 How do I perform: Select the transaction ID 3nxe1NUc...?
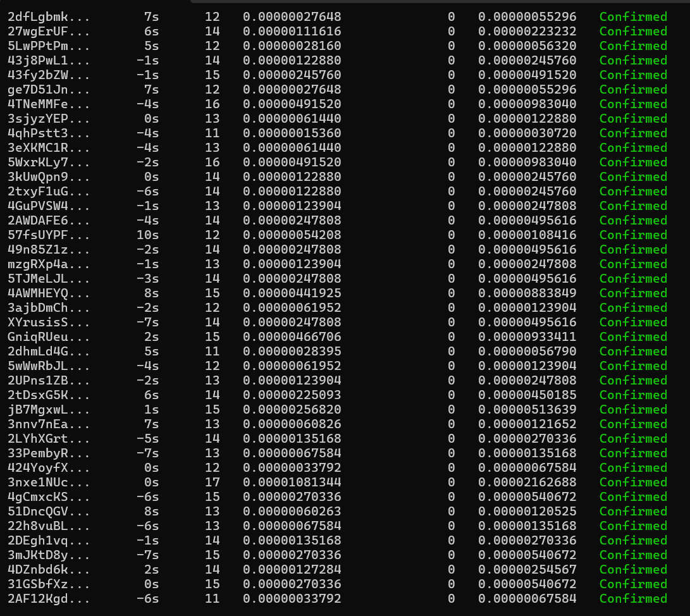pos(49,482)
